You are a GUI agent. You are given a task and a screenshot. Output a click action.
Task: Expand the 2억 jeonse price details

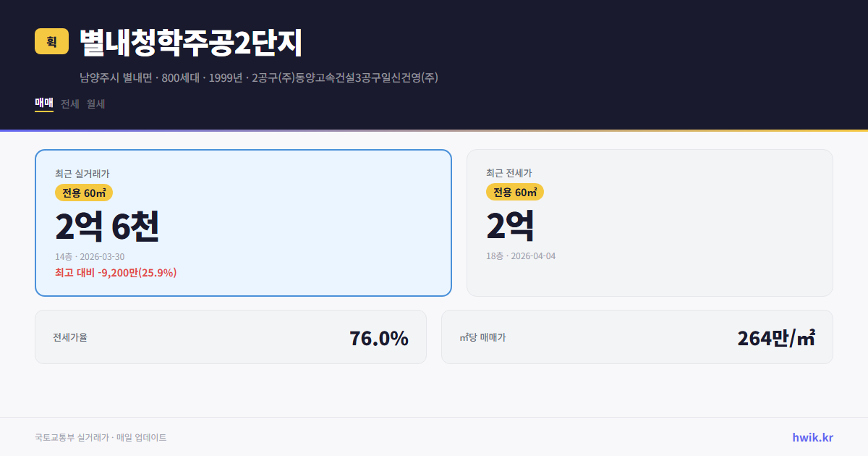(x=510, y=226)
